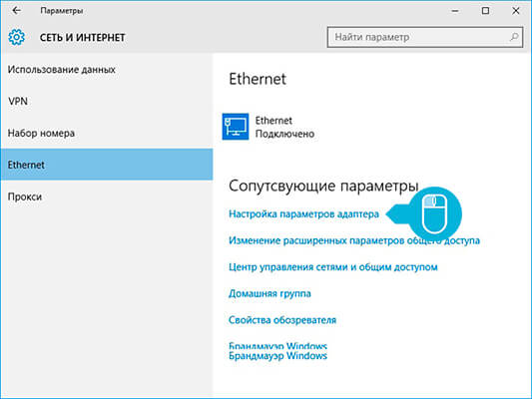Click the search magnifier icon
Image resolution: width=532 pixels, height=399 pixels.
pyautogui.click(x=514, y=37)
